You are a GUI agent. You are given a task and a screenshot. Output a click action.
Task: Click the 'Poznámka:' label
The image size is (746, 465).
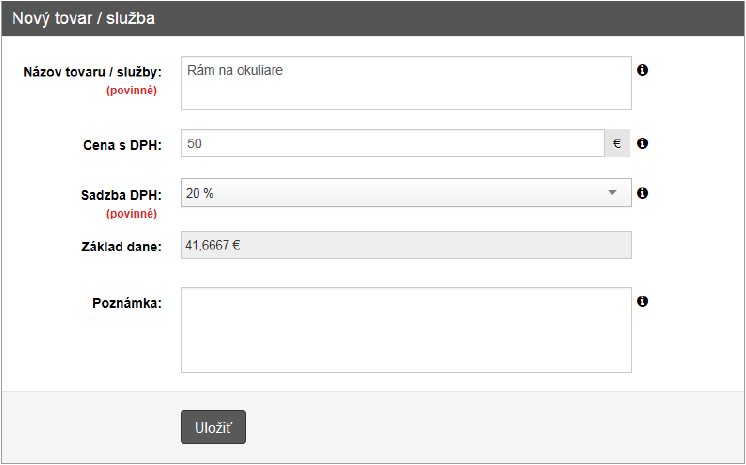pyautogui.click(x=126, y=302)
